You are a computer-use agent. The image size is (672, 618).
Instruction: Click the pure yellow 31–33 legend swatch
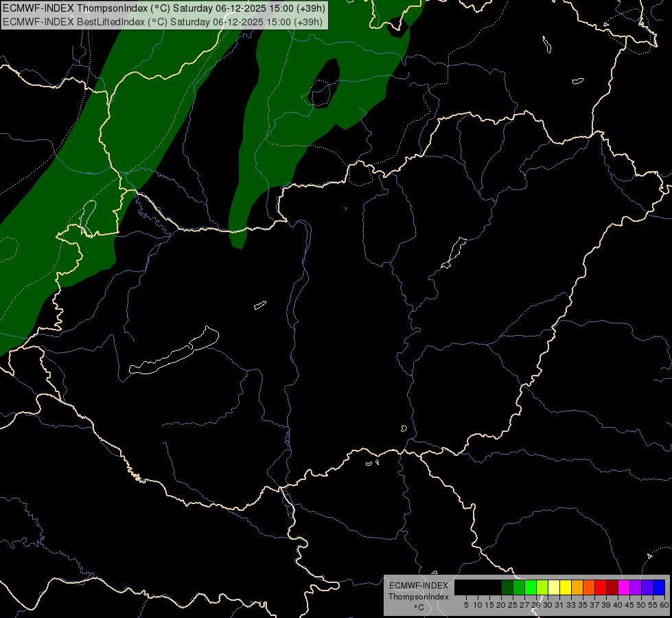point(566,587)
